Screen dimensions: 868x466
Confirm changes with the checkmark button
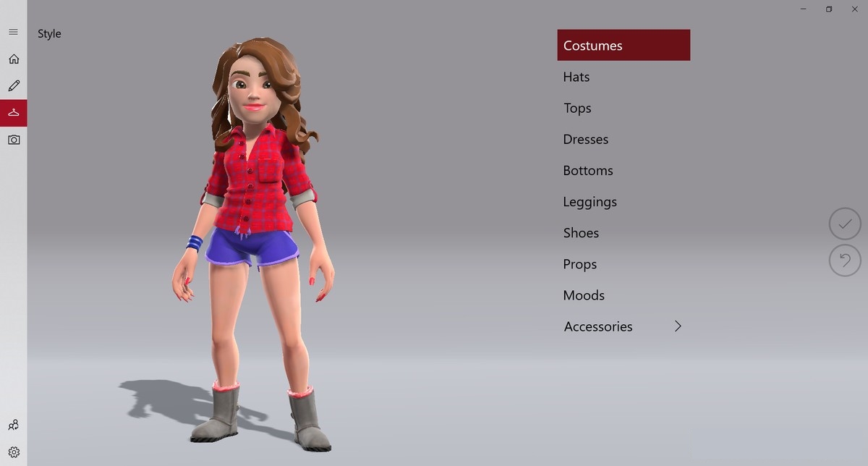tap(844, 224)
